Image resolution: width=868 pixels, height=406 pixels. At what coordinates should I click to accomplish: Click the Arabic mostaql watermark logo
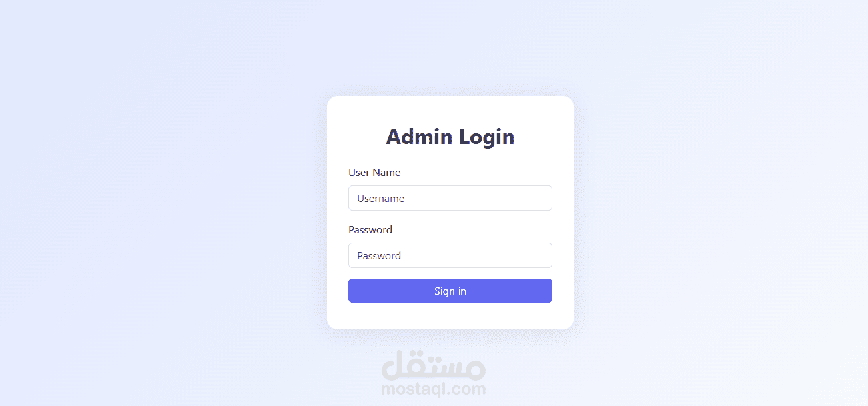pos(434,365)
